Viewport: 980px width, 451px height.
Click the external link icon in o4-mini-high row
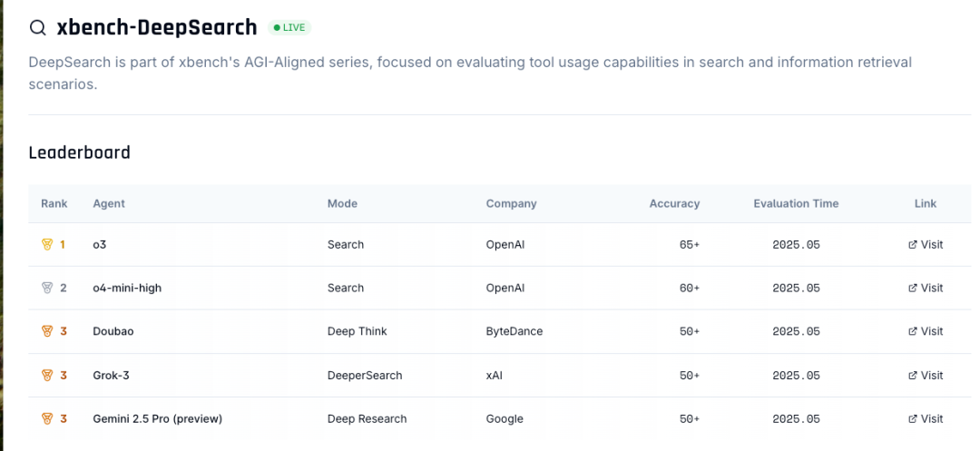pos(913,289)
